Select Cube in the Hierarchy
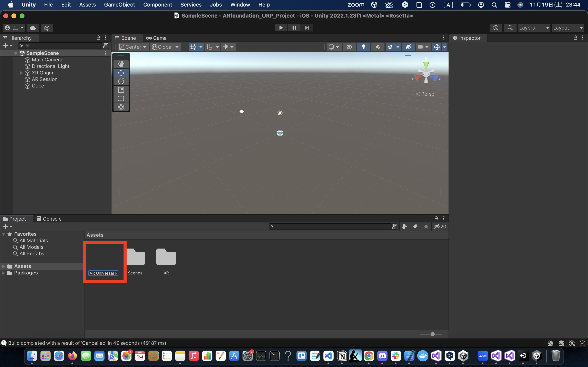The height and width of the screenshot is (367, 588). pos(38,86)
